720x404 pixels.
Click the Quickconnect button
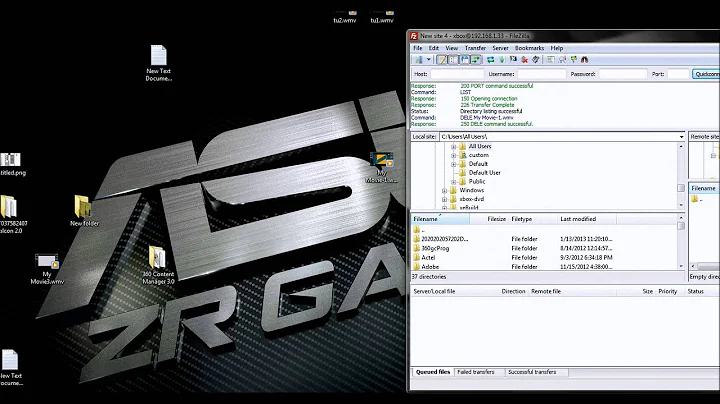click(x=706, y=74)
